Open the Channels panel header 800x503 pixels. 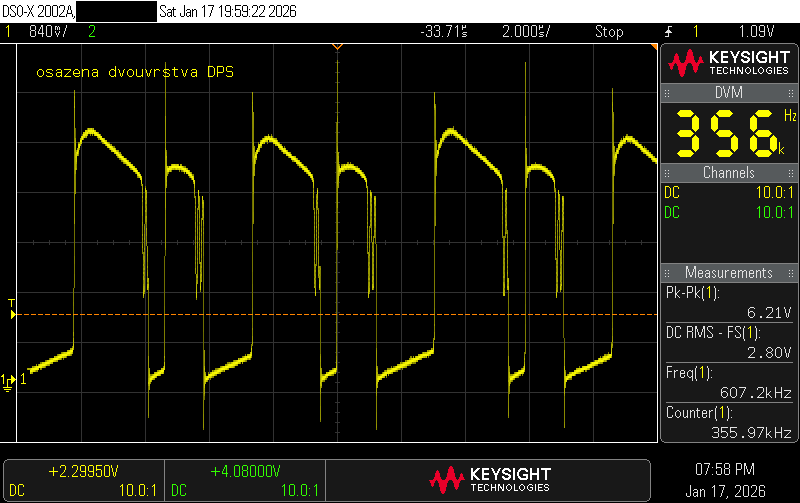coord(728,173)
